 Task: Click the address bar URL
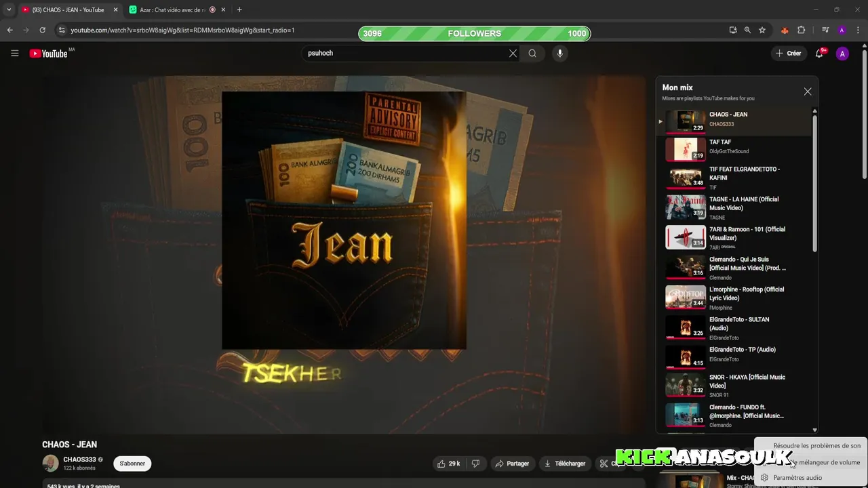(x=182, y=30)
